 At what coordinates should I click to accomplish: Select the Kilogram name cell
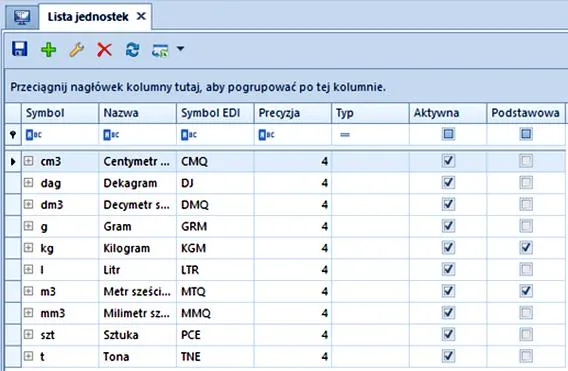(138, 248)
